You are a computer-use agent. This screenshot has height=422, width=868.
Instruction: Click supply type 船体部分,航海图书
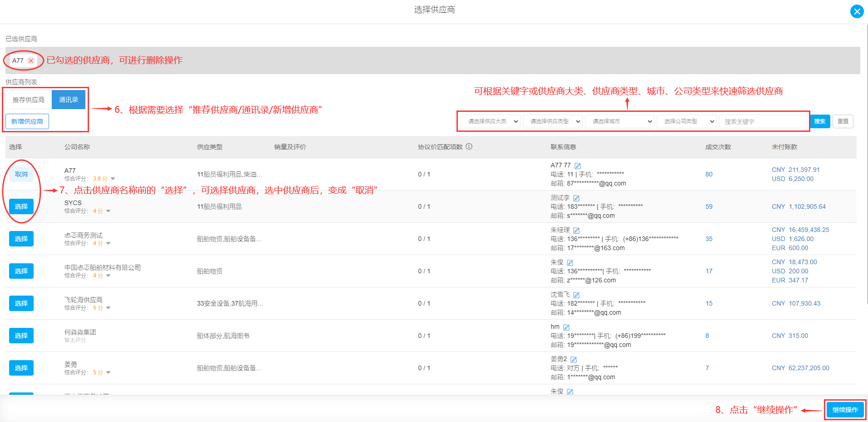coord(223,336)
